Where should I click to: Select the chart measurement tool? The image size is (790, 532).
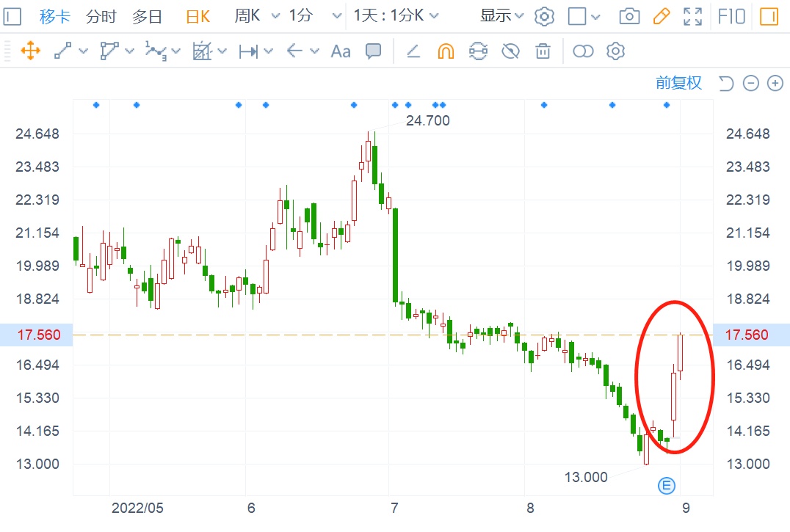click(202, 51)
